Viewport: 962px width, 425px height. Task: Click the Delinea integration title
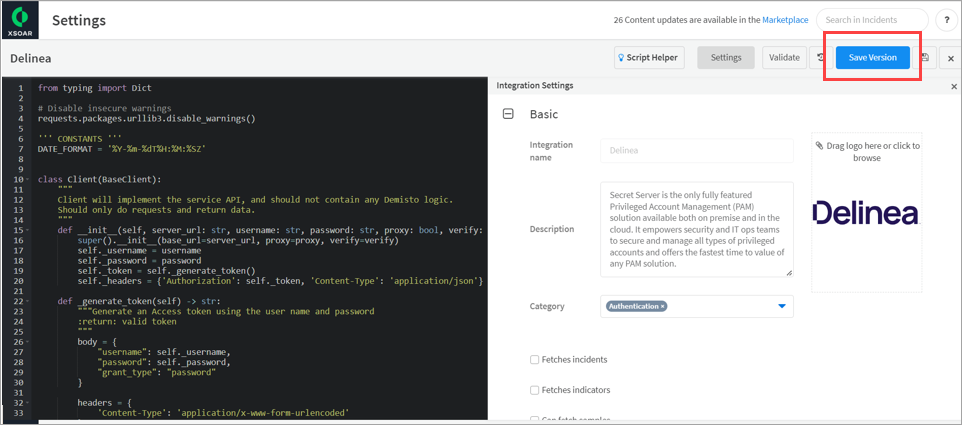pyautogui.click(x=31, y=59)
